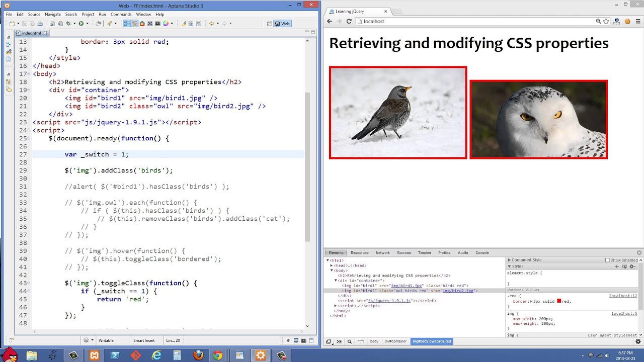Click the div#container breadcrumb
The height and width of the screenshot is (362, 644).
tap(395, 341)
